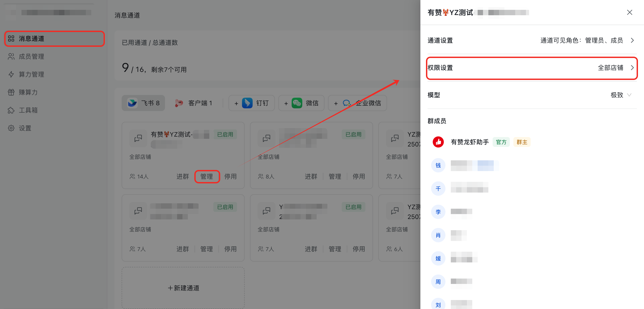Click the 有赞龙虾助手 red avatar
644x309 pixels.
(x=438, y=142)
